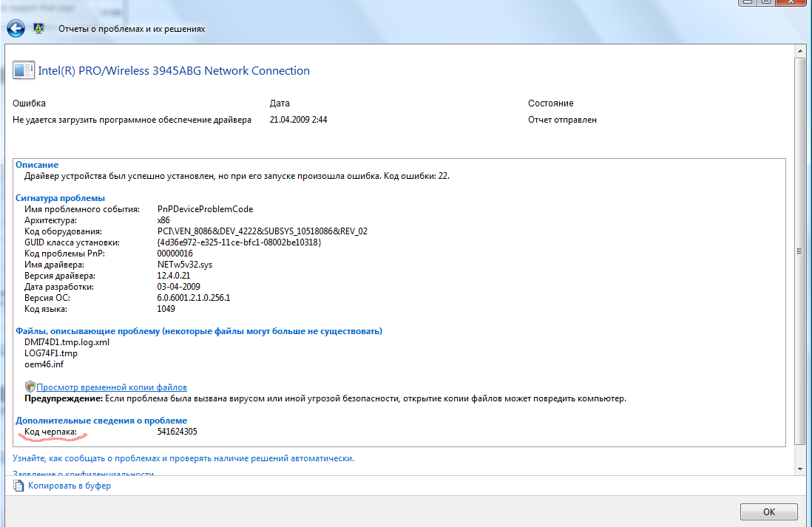812x527 pixels.
Task: Click the language code value 1049
Action: (x=166, y=309)
